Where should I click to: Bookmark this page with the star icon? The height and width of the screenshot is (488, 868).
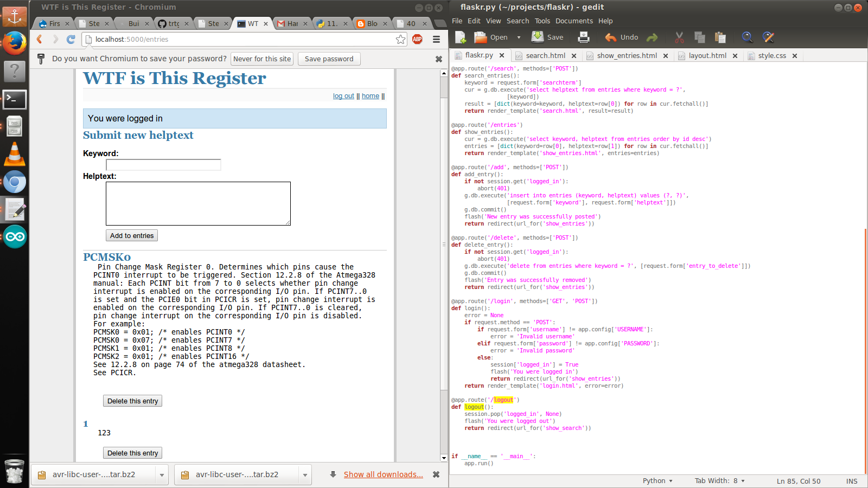click(x=400, y=39)
